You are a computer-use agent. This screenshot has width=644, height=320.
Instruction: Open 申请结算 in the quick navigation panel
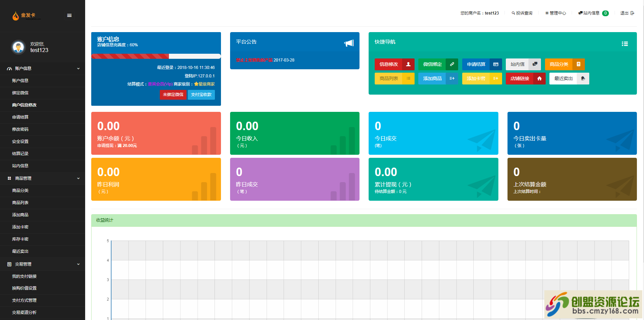[482, 64]
